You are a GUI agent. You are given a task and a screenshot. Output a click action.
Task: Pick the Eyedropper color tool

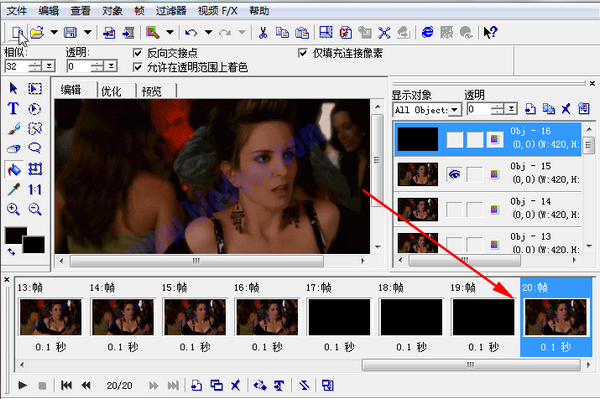click(13, 189)
